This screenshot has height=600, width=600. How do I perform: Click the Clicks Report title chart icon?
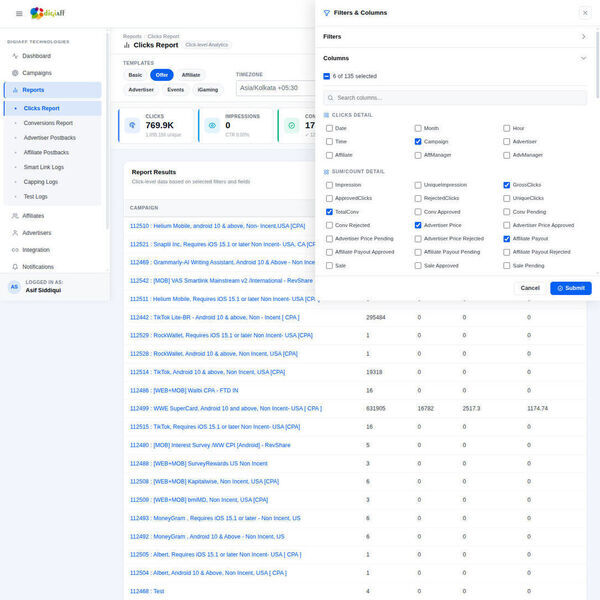(127, 45)
